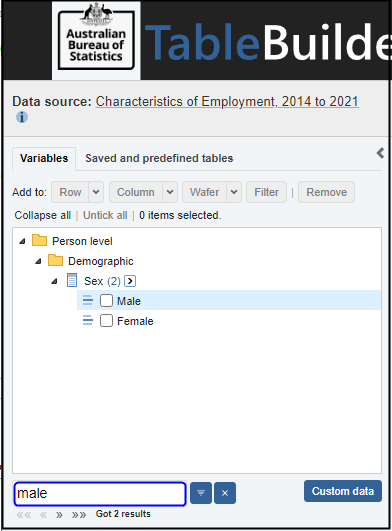Open the Sex variable arrow box
Image resolution: width=392 pixels, height=531 pixels.
130,281
